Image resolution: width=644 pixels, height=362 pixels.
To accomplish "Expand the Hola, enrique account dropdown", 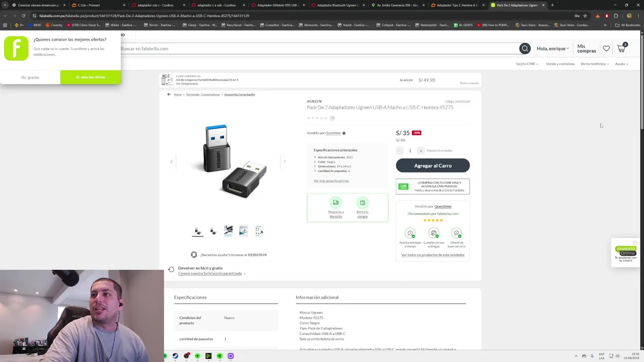I will [553, 49].
